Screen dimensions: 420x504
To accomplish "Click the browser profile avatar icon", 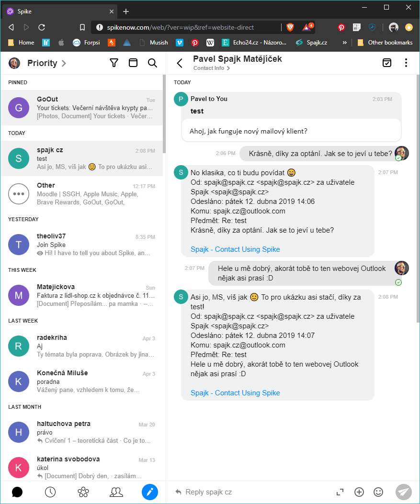I will tap(393, 27).
